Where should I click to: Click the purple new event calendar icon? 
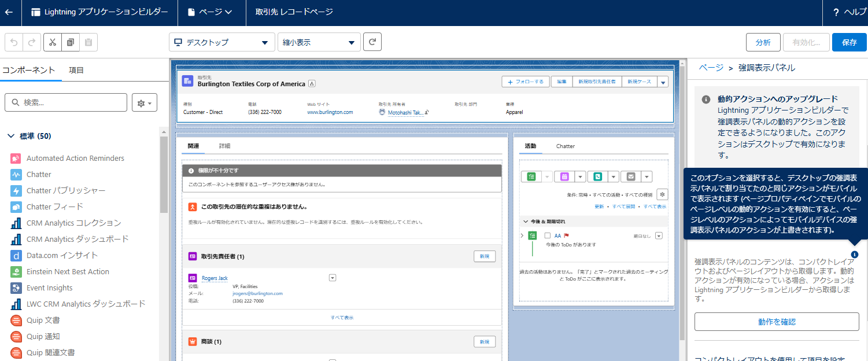[x=564, y=177]
